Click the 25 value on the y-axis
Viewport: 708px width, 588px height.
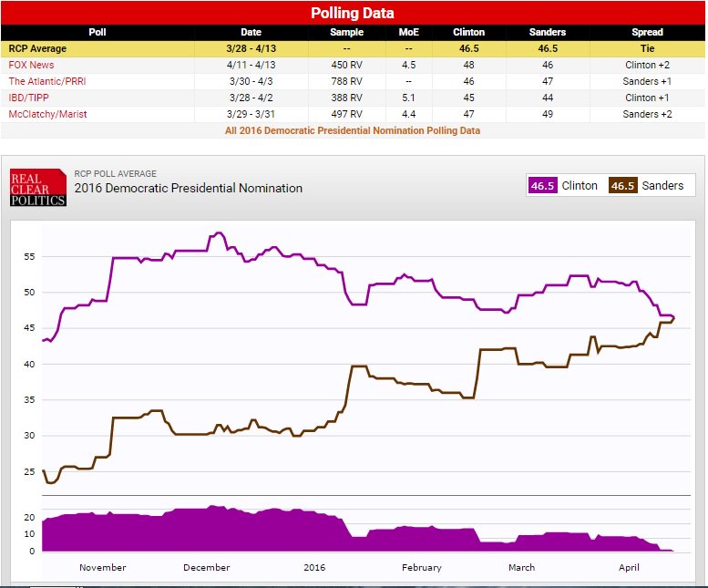pos(29,471)
